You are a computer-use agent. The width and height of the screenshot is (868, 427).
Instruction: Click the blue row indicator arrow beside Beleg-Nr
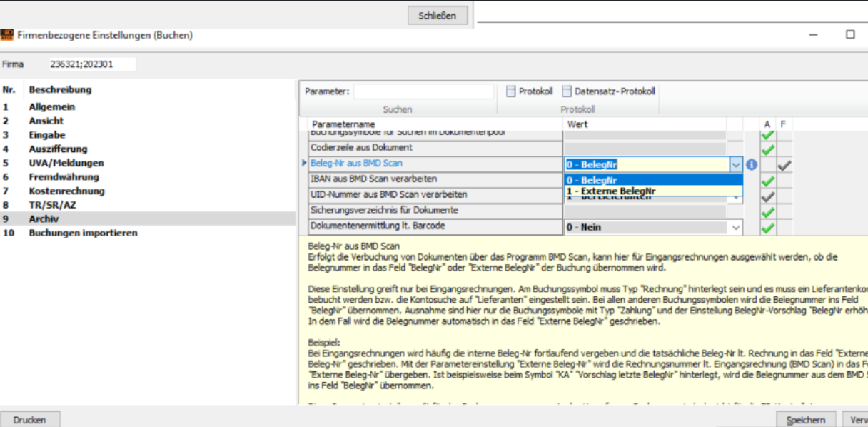pyautogui.click(x=305, y=164)
